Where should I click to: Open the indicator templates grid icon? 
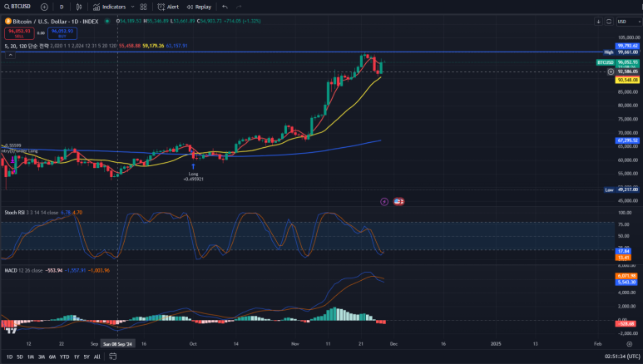tap(144, 7)
